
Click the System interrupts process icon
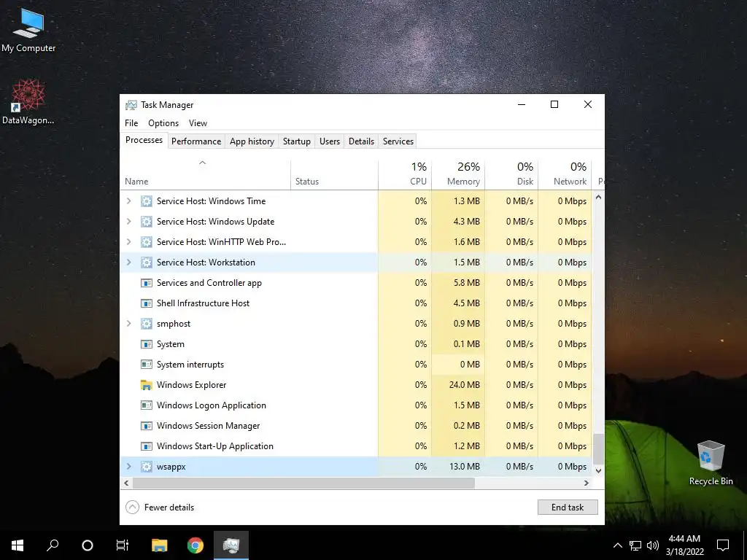coord(146,365)
